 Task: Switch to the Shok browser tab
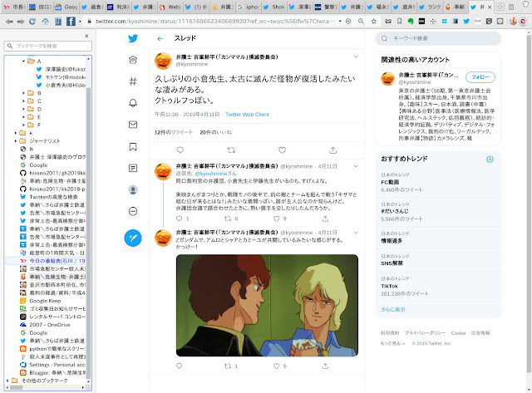[274, 7]
